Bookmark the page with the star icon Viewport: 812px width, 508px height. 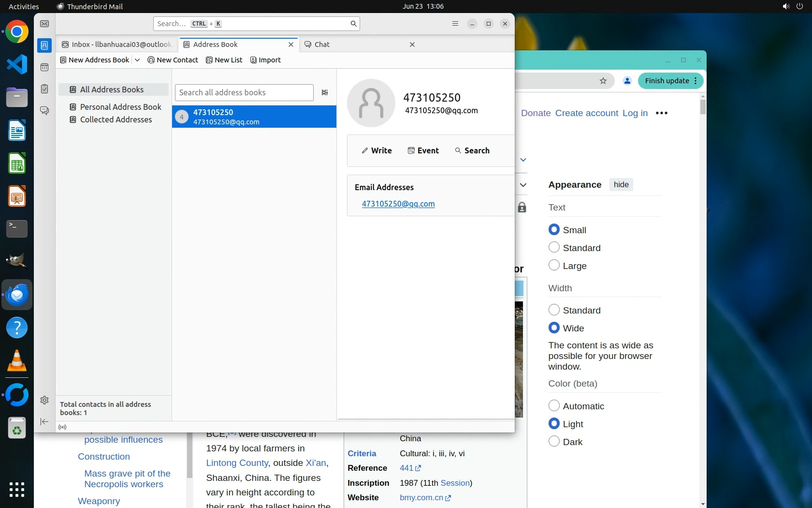(603, 81)
